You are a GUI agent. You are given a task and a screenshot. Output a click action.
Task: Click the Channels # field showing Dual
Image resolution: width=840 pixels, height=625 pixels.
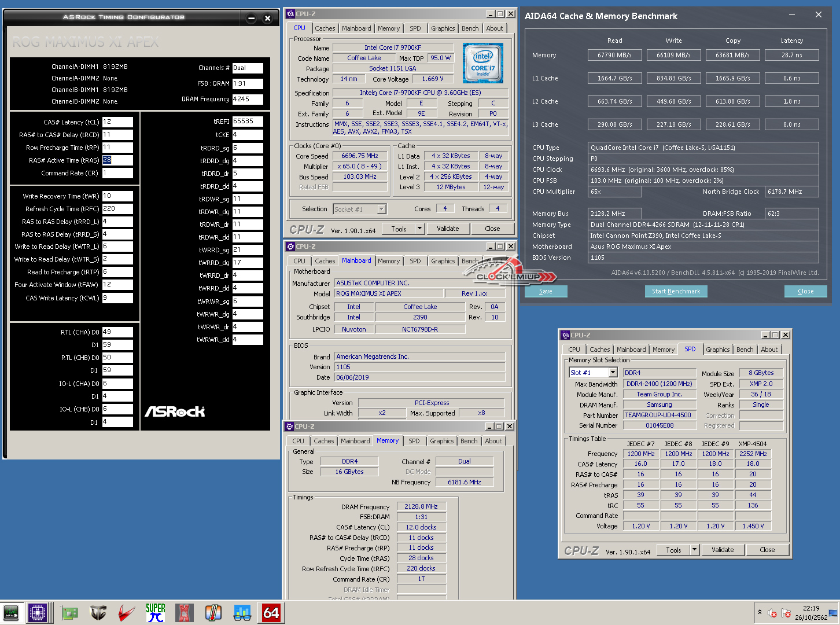[248, 68]
